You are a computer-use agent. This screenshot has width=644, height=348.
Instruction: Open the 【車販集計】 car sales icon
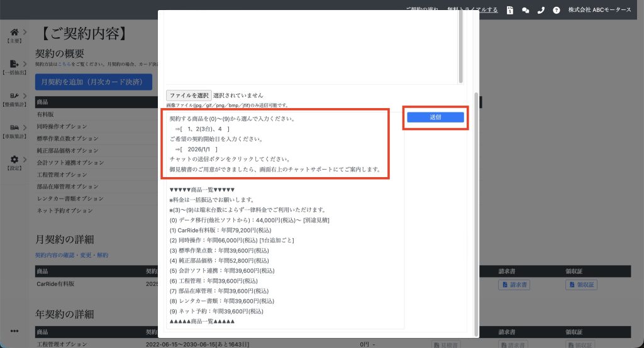point(14,128)
